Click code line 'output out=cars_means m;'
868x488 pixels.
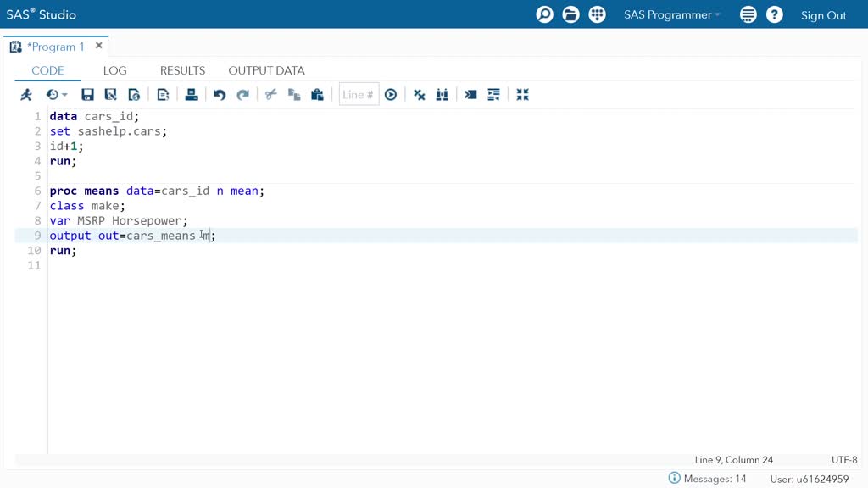pos(132,236)
